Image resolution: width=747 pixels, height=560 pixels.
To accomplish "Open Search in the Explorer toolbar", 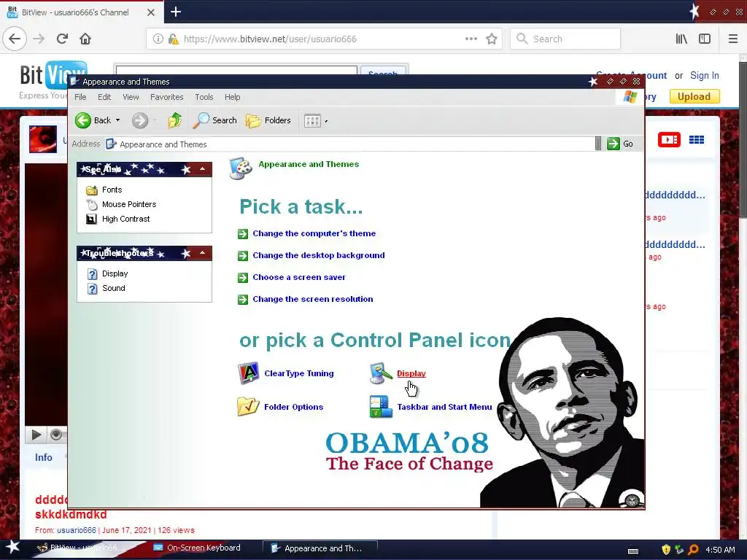I will pyautogui.click(x=215, y=120).
